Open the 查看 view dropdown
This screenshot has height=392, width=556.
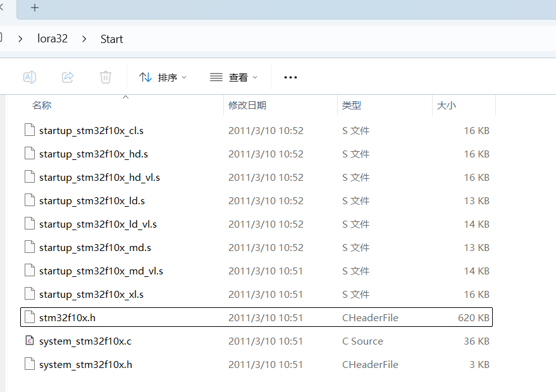(233, 77)
